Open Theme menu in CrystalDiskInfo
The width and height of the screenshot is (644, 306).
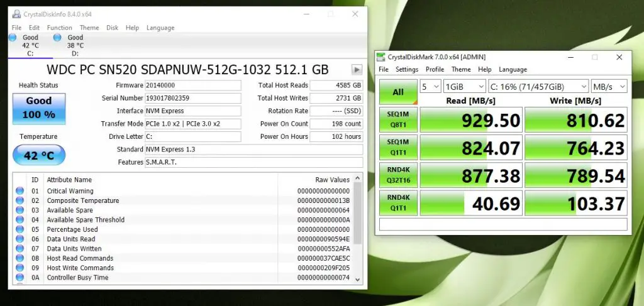89,28
